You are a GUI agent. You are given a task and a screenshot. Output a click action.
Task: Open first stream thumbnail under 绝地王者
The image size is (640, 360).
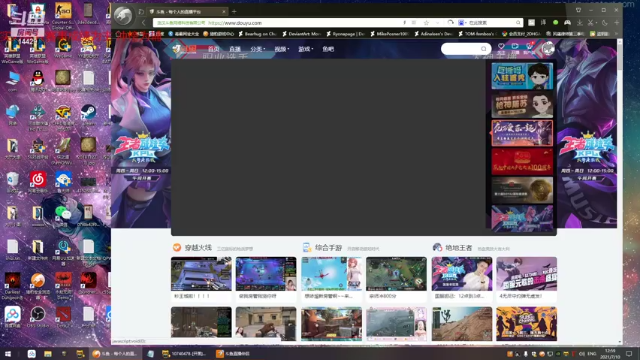coord(462,274)
